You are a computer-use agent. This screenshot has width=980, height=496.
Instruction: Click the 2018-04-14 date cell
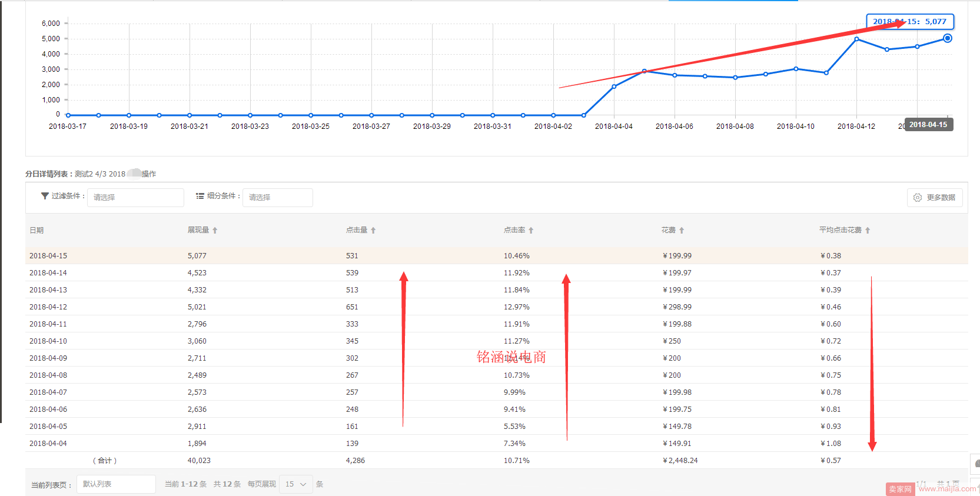(48, 273)
